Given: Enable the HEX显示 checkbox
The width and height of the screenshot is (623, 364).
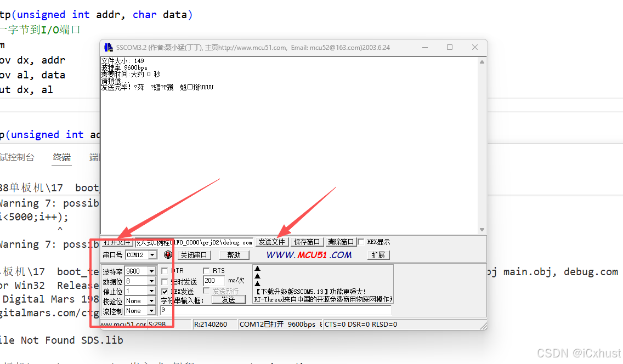Looking at the screenshot, I should 361,242.
